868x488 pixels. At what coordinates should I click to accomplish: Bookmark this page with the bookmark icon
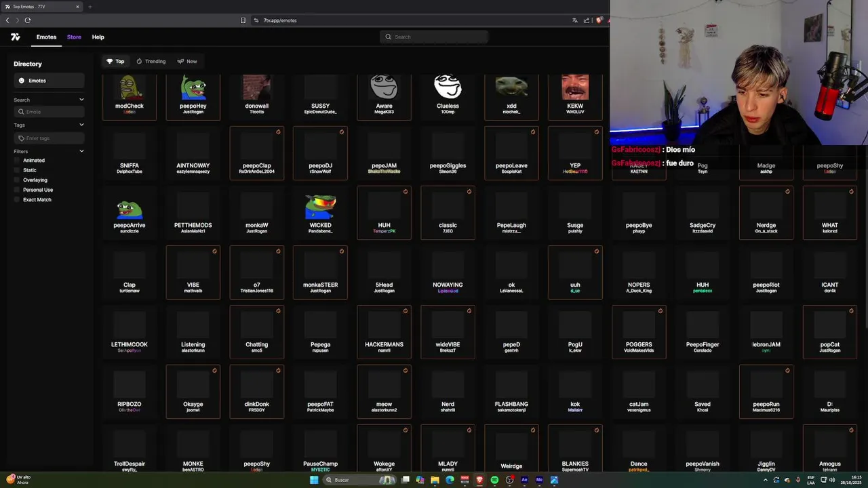243,20
